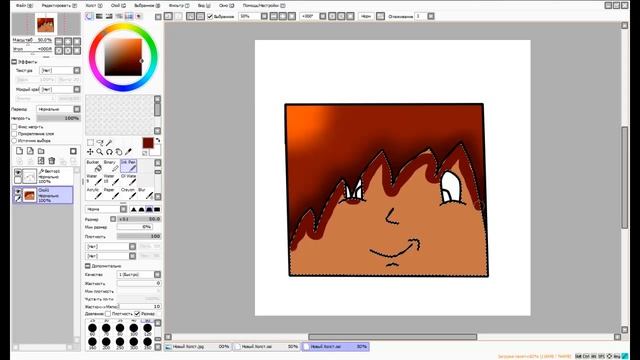Collapse the Эффекты section
Screen dimensions: 640x360
pyautogui.click(x=14, y=62)
